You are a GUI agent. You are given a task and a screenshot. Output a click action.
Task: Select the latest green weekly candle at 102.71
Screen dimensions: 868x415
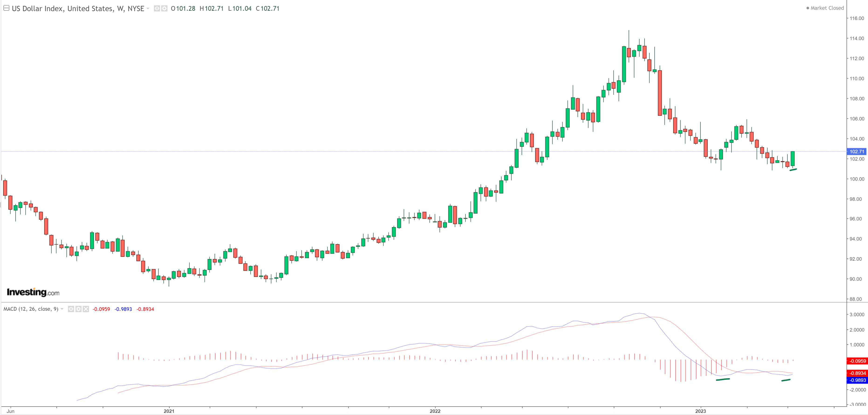(793, 159)
